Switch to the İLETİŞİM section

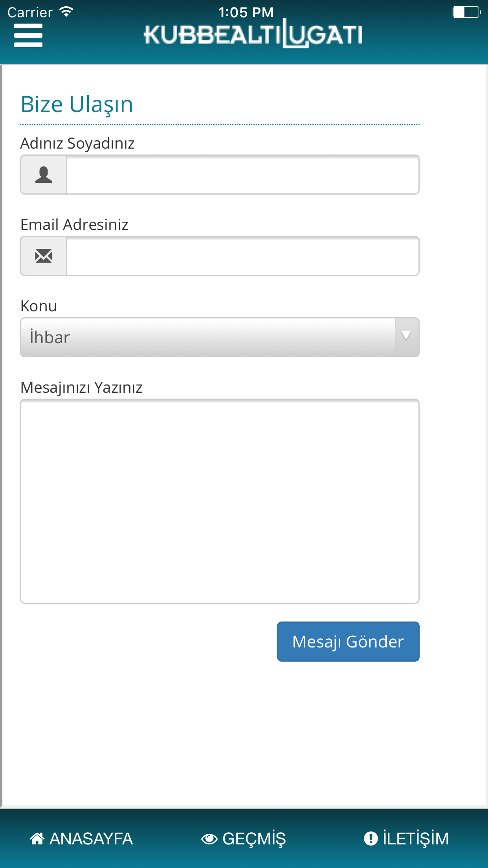coord(408,839)
